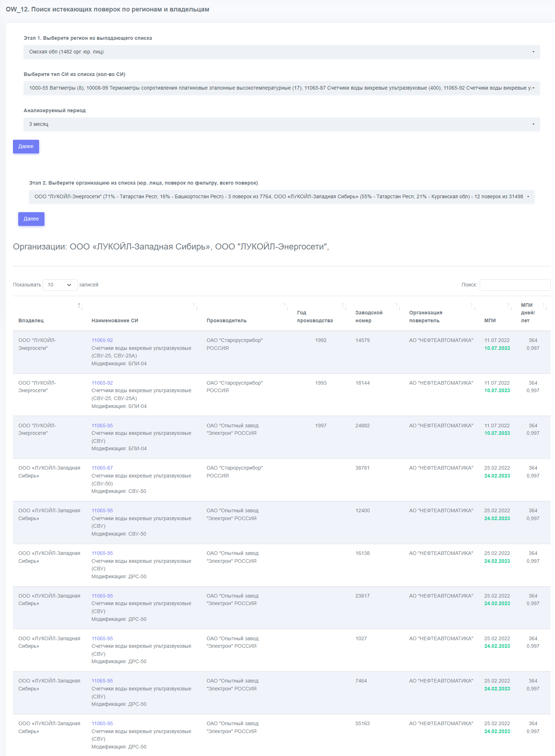This screenshot has height=756, width=555.
Task: Open 11065-95 link in row with serial 23817
Action: 102,596
